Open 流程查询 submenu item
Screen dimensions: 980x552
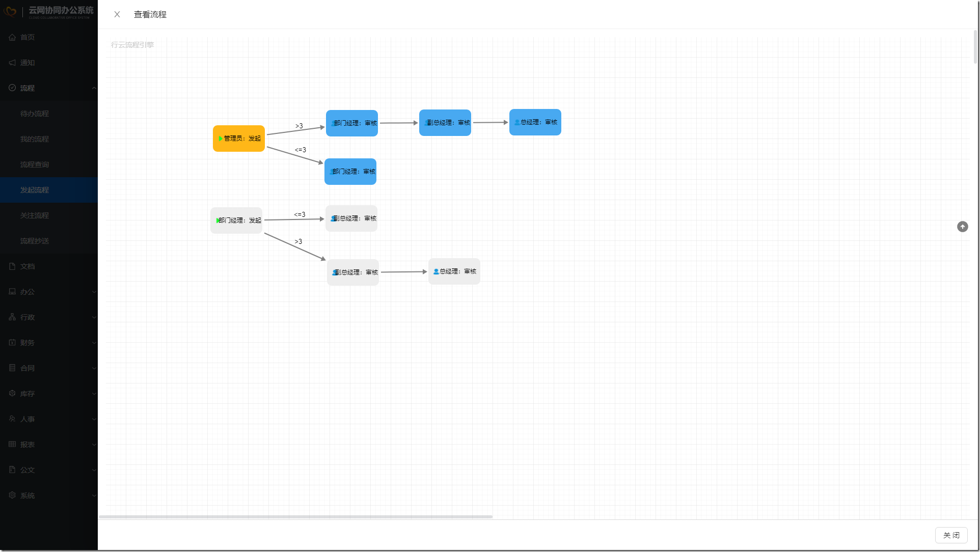[49, 164]
